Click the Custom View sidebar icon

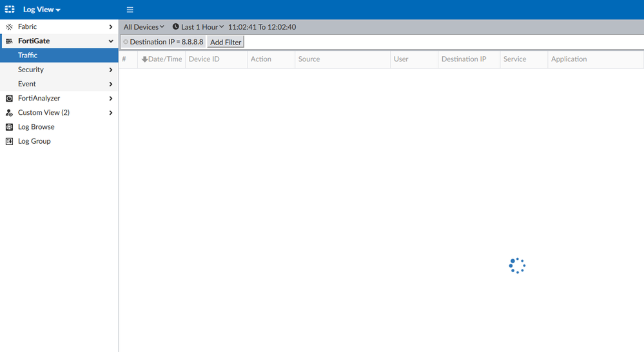(x=9, y=113)
